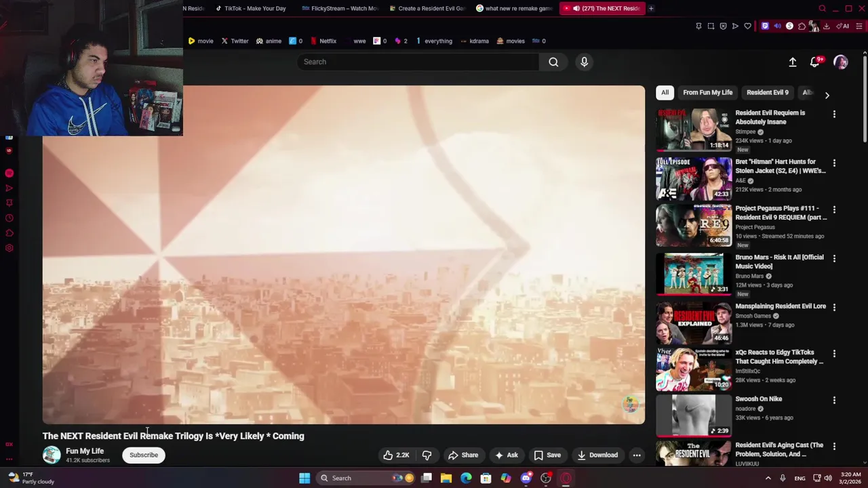
Task: Select the From Fun My Life chip
Action: click(707, 92)
